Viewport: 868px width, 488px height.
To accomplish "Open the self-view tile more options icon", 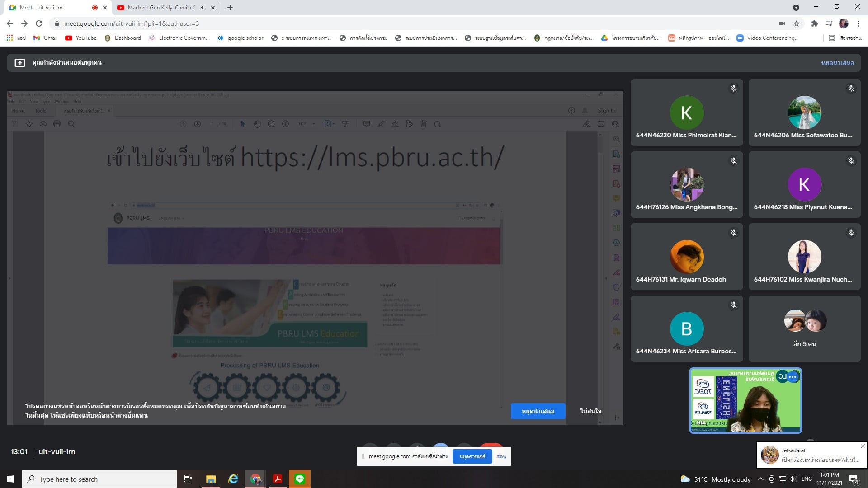I will 793,376.
